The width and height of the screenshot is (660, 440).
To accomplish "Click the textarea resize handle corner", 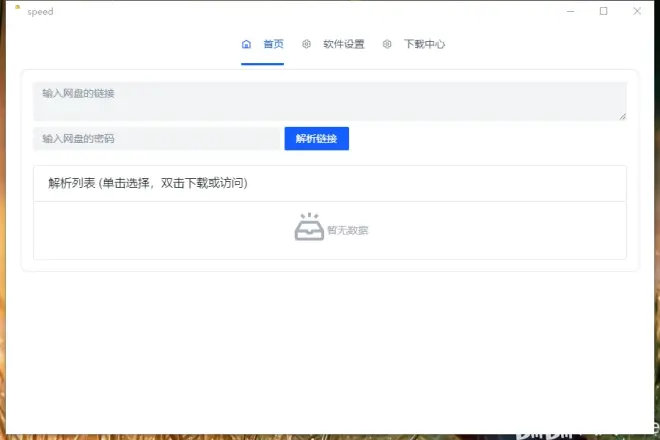I will pyautogui.click(x=622, y=116).
